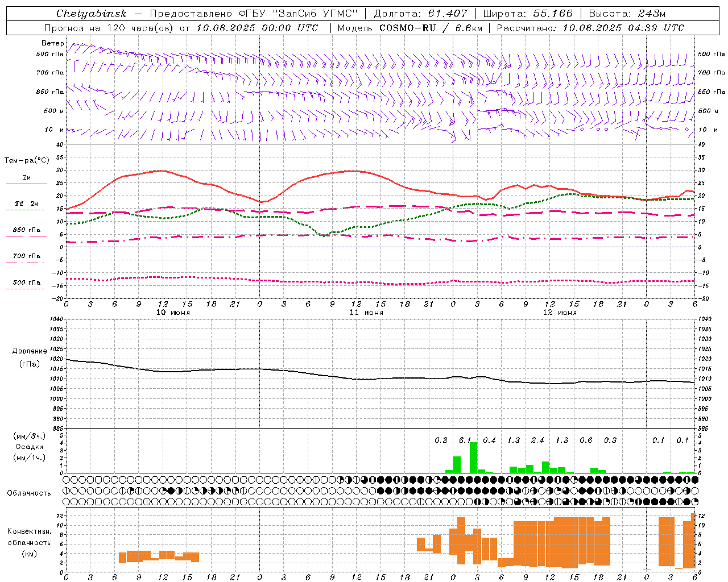The height and width of the screenshot is (582, 728).
Task: Click the '0.4' three-hour precipitation value
Action: tap(489, 440)
